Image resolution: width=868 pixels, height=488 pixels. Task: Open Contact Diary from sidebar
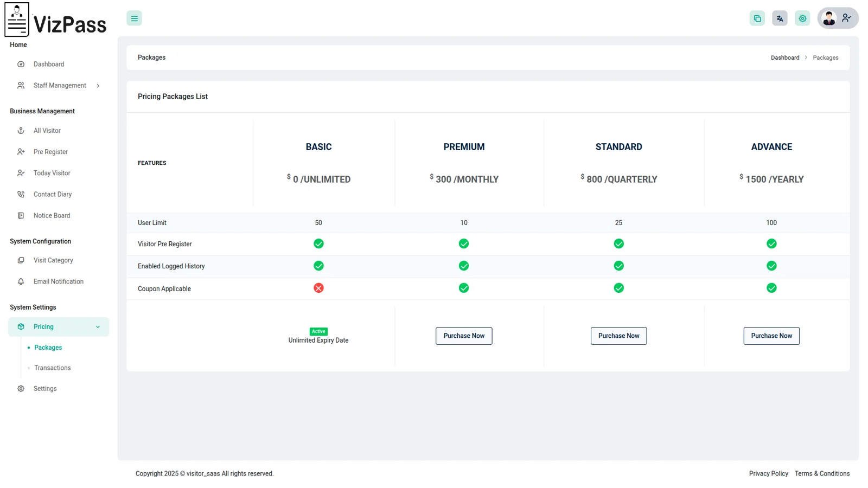(x=52, y=194)
